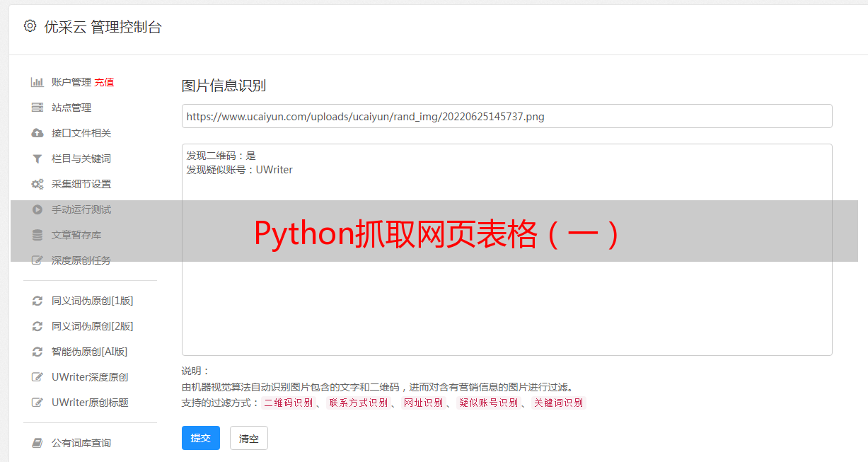Click the refresh icon for 智能伪原创[AI版]
Image resolution: width=868 pixels, height=462 pixels.
(x=37, y=352)
